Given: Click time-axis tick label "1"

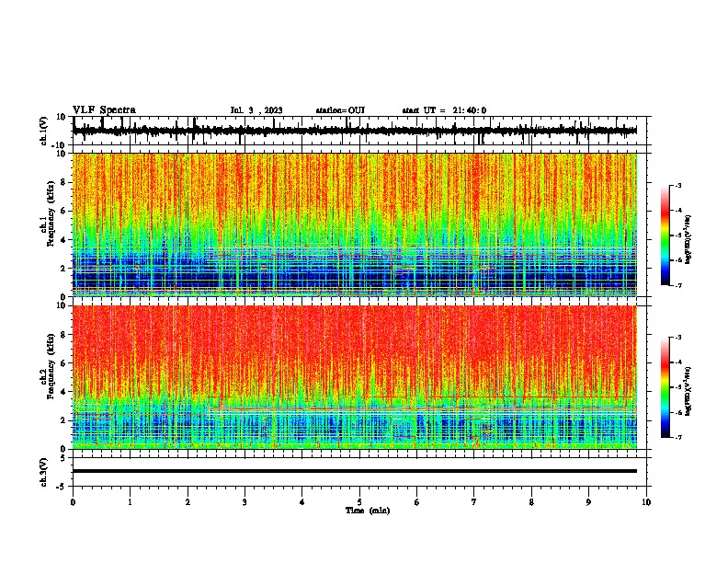Looking at the screenshot, I should coord(130,501).
